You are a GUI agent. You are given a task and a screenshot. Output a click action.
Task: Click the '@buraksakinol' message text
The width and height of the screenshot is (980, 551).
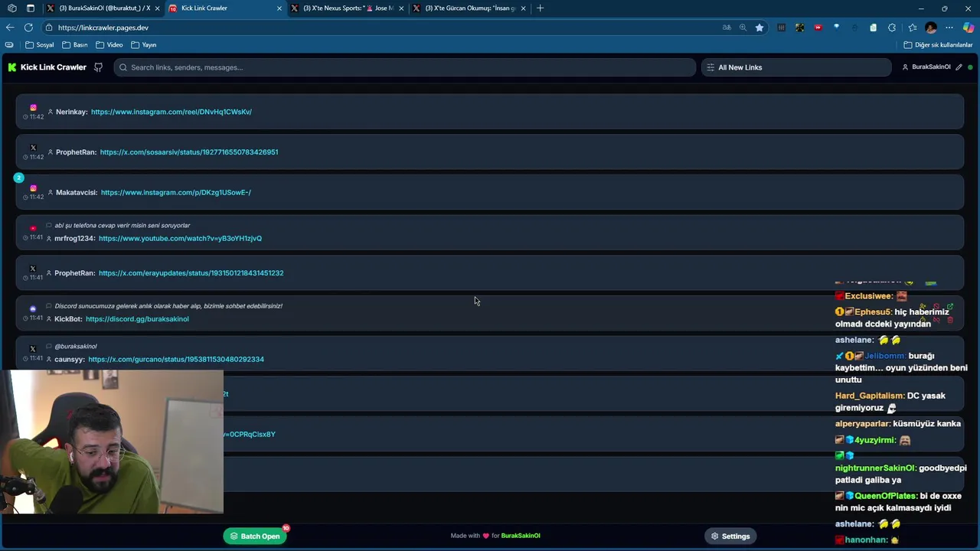click(x=76, y=347)
